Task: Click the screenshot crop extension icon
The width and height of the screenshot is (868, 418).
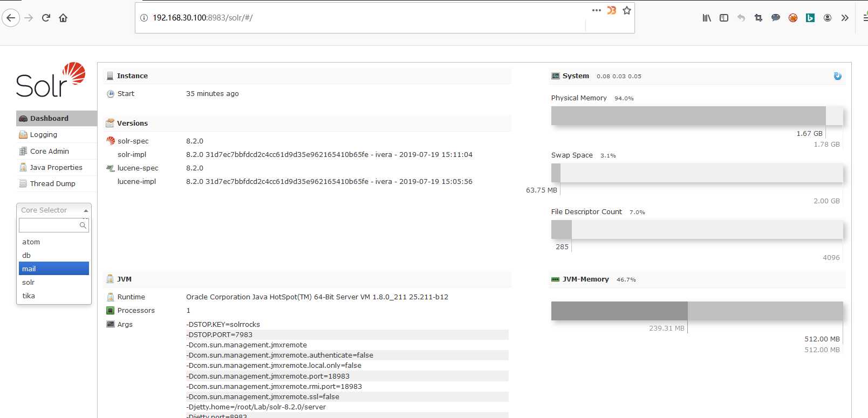Action: [x=758, y=18]
